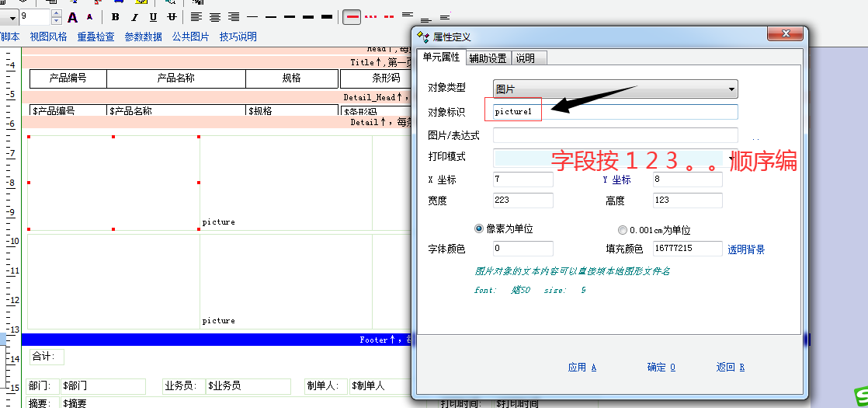The image size is (868, 408).
Task: Align text to the left
Action: click(x=196, y=17)
